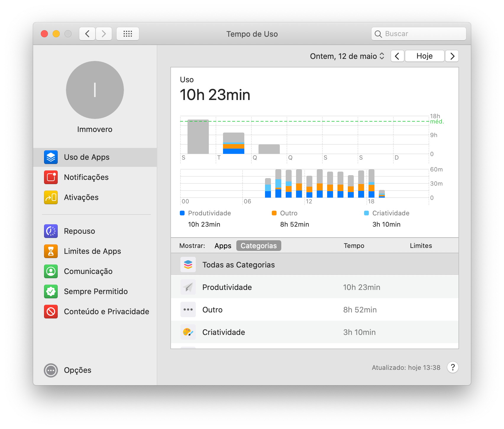Click the Atualizado: hoje 13:38 status text
Viewport: 504px width, 429px height.
pyautogui.click(x=406, y=367)
